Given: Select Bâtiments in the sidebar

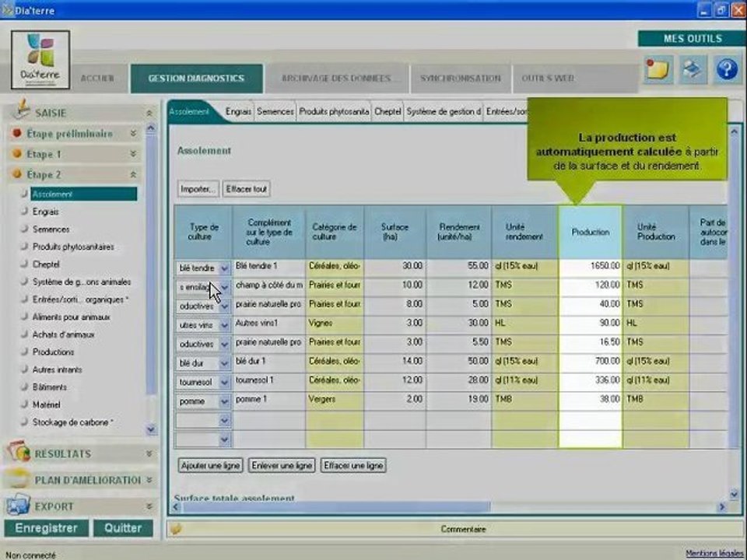Looking at the screenshot, I should point(50,387).
